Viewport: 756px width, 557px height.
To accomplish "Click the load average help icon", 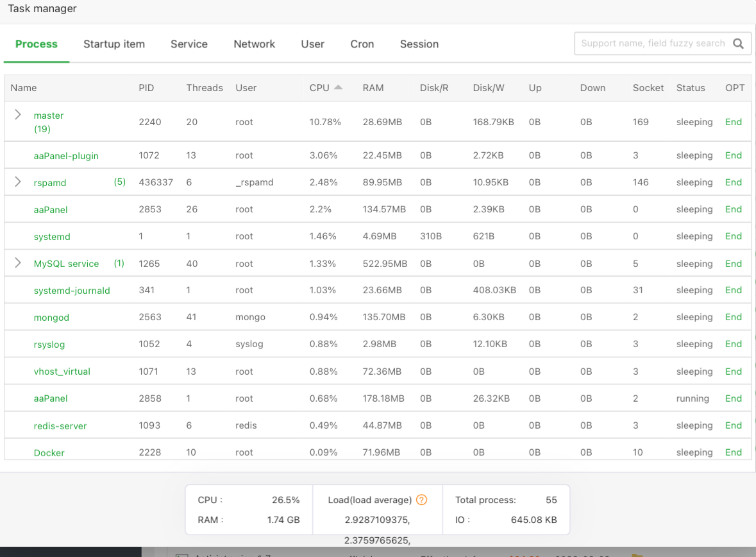I will [x=421, y=500].
